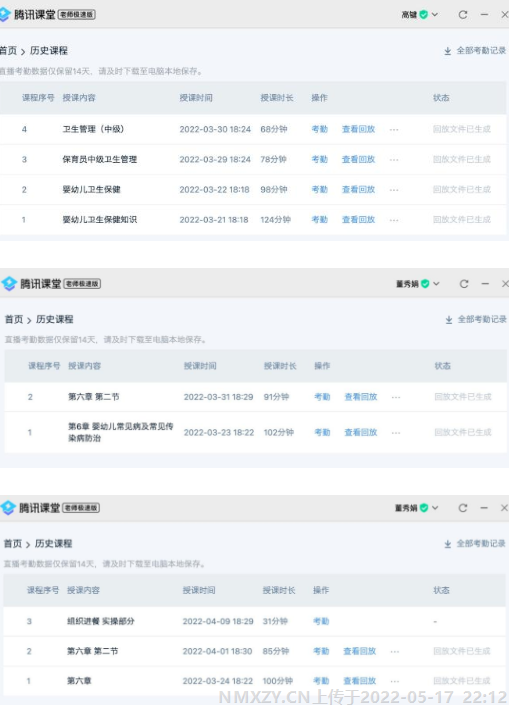Go to 首页 breadcrumb in bottom window

click(x=13, y=544)
